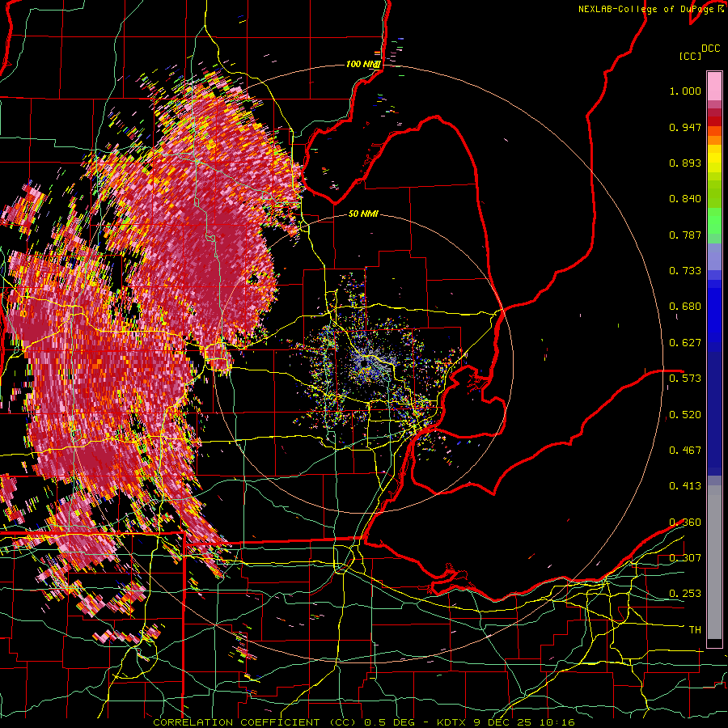This screenshot has height=728, width=728.
Task: Select the 0.787 scale value
Action: (x=685, y=235)
